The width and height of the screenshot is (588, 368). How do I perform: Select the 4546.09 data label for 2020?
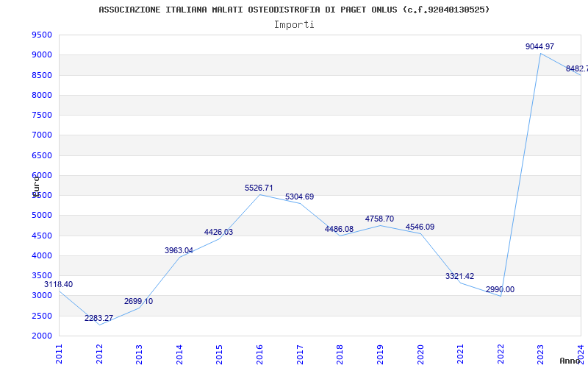420,227
